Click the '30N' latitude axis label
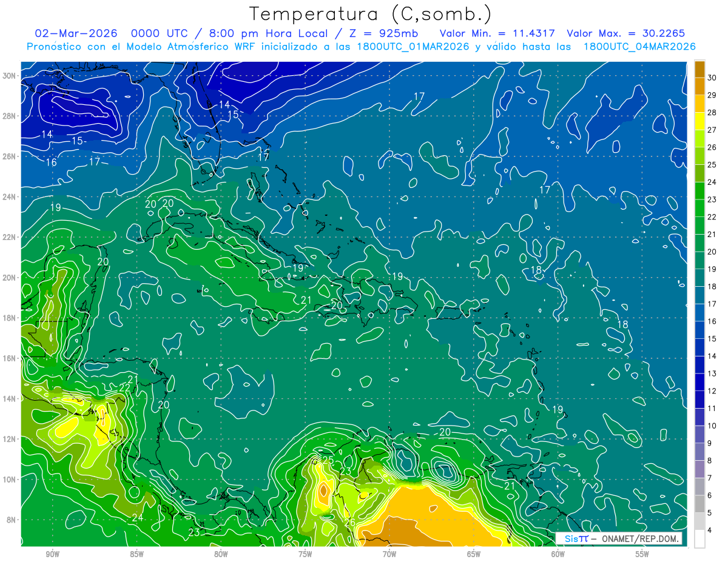 (10, 76)
